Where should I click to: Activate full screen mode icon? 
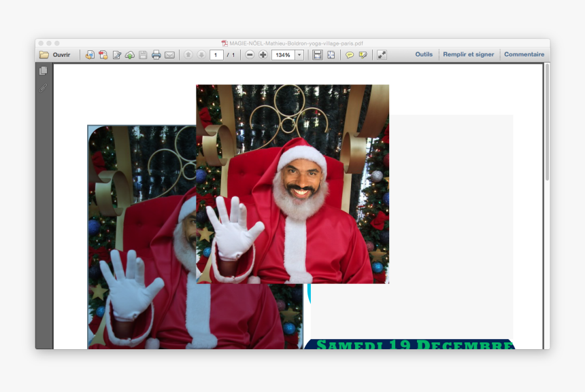click(x=381, y=54)
